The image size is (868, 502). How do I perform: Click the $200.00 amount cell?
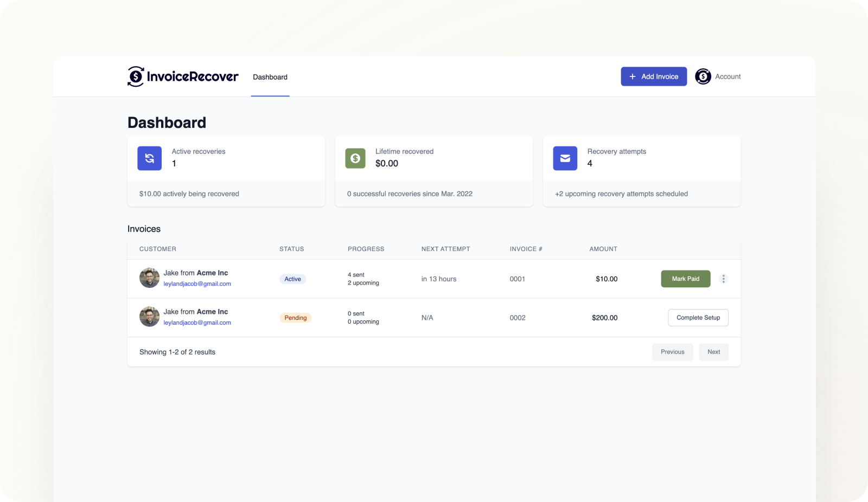[x=605, y=318]
